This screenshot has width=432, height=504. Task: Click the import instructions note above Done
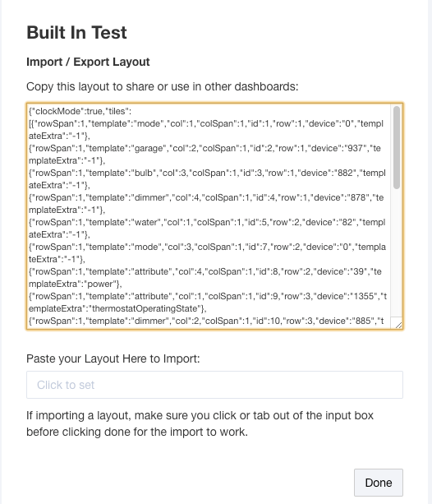pyautogui.click(x=200, y=423)
